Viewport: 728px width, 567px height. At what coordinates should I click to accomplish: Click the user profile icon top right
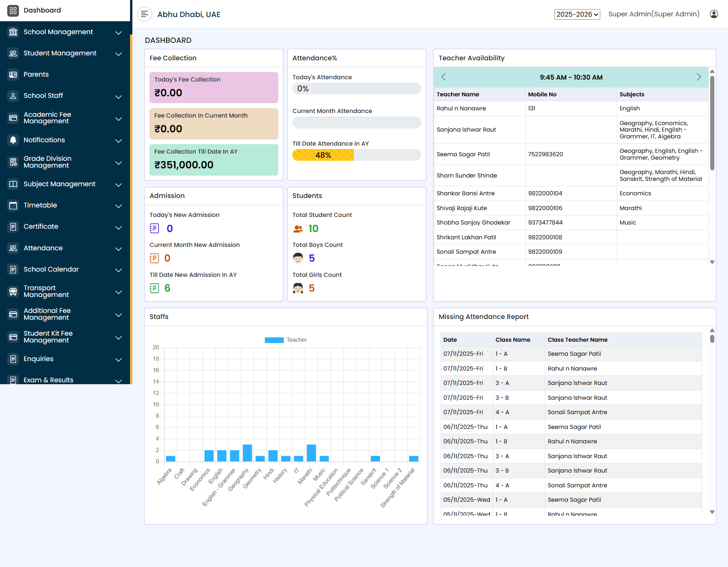[714, 14]
